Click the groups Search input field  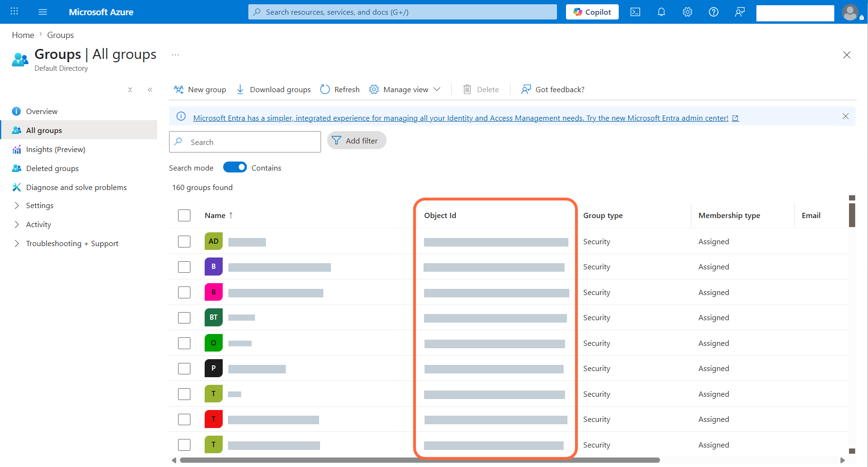click(245, 142)
